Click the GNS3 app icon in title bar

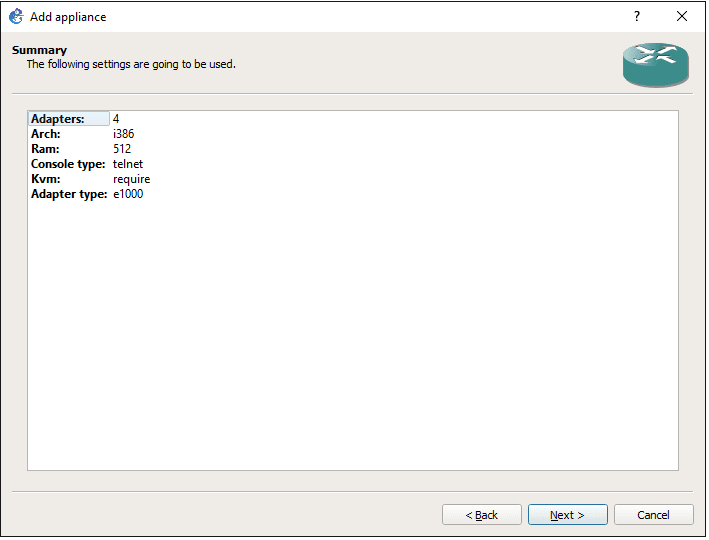[x=15, y=16]
